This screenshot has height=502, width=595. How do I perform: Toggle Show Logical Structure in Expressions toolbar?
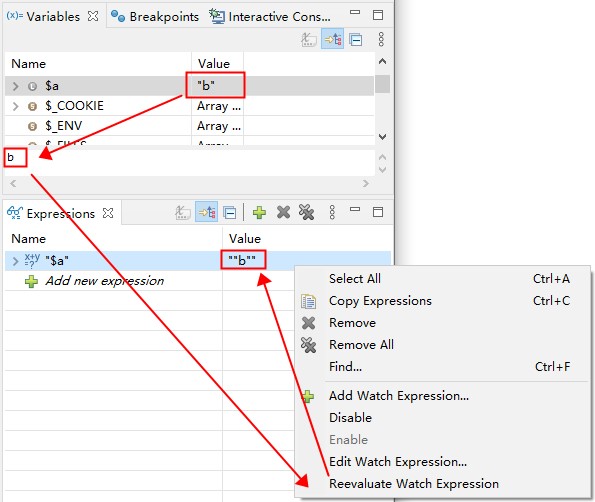coord(206,212)
